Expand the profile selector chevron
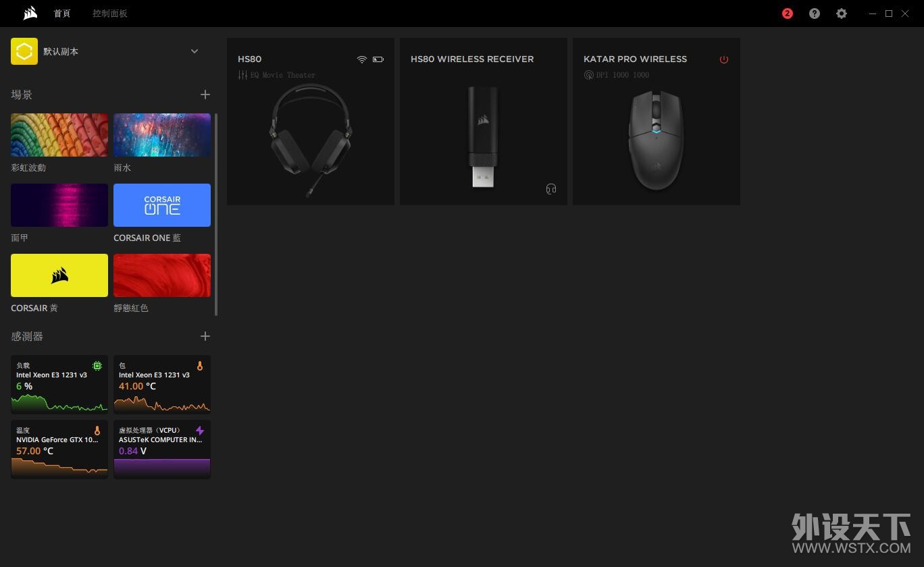Screen dimensions: 924x567 (x=195, y=51)
